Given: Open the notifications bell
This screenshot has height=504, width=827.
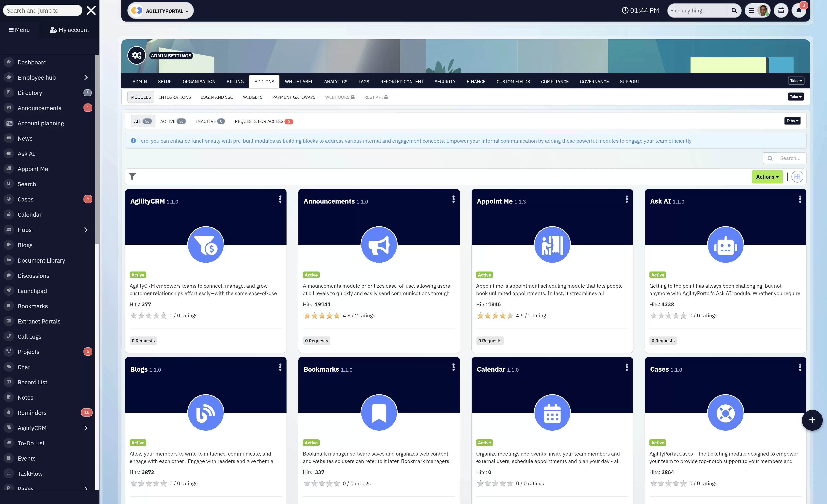Looking at the screenshot, I should coord(799,11).
